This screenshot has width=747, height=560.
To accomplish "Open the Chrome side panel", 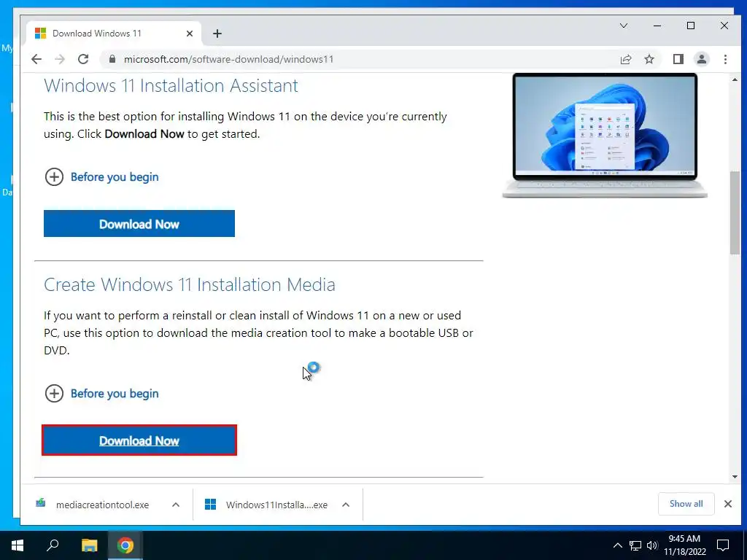I will click(678, 59).
